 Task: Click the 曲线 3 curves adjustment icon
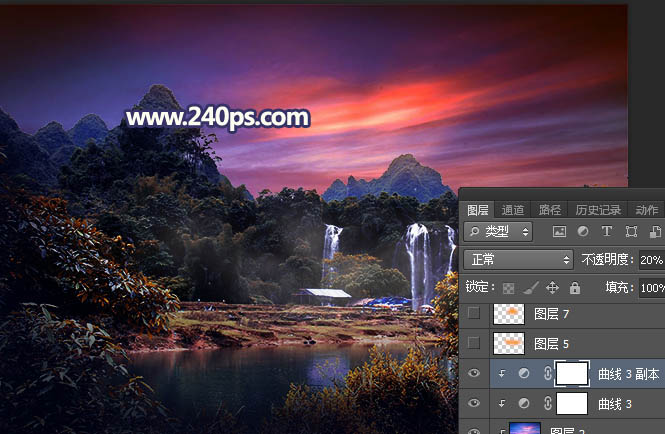pos(524,403)
